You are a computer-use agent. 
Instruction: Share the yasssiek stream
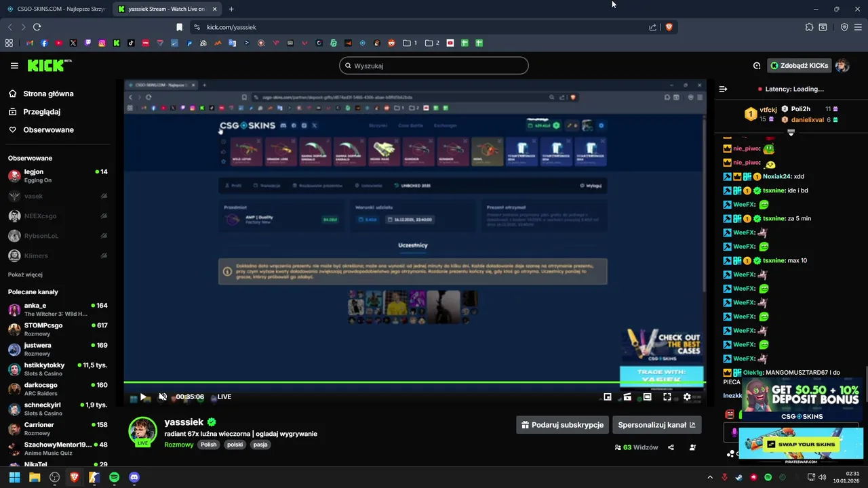(671, 447)
